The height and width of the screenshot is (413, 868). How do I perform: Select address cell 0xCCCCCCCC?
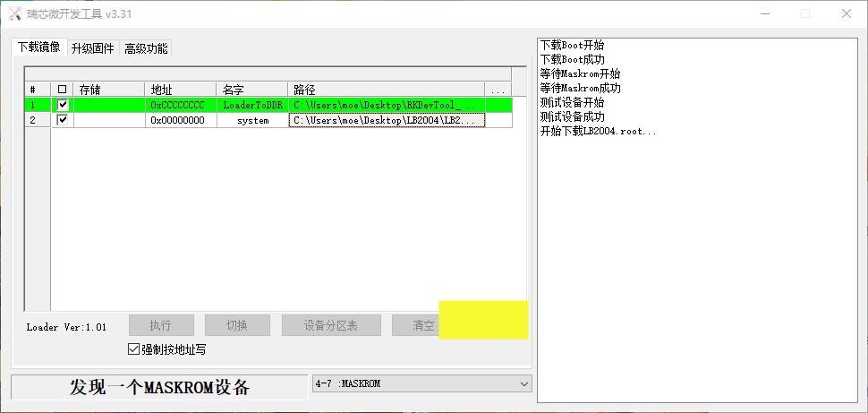tap(181, 105)
